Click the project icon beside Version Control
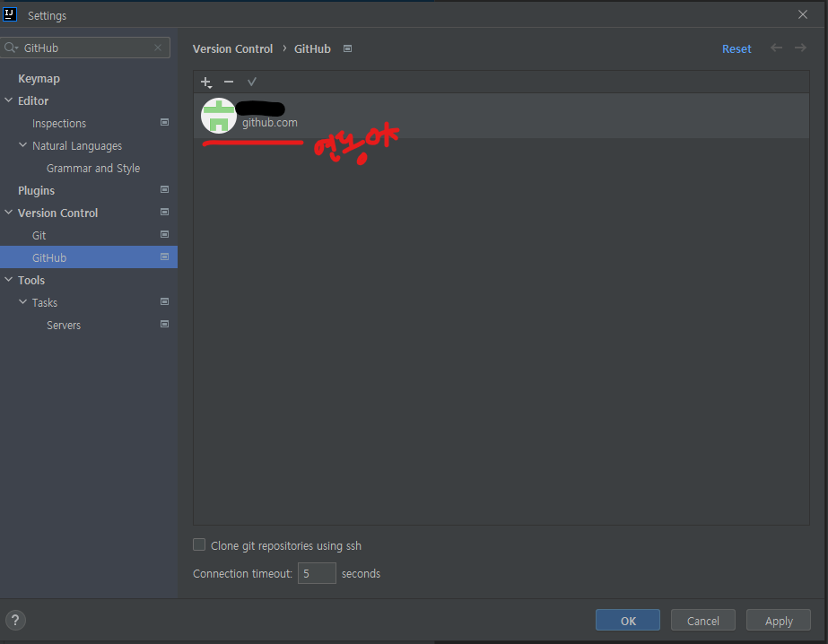The width and height of the screenshot is (828, 644). pos(165,213)
